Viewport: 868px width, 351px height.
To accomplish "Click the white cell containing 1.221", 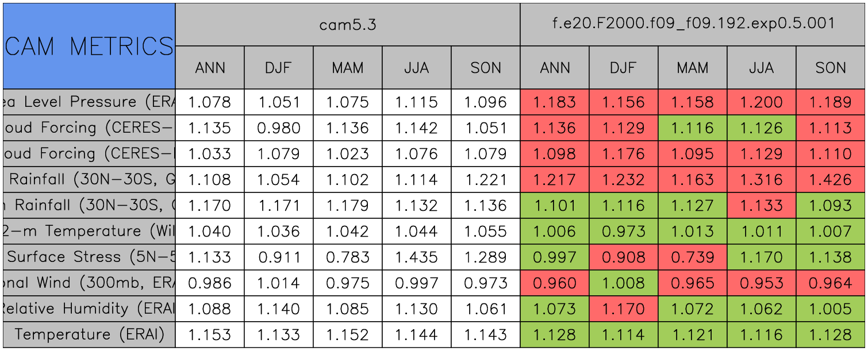I will pyautogui.click(x=486, y=180).
